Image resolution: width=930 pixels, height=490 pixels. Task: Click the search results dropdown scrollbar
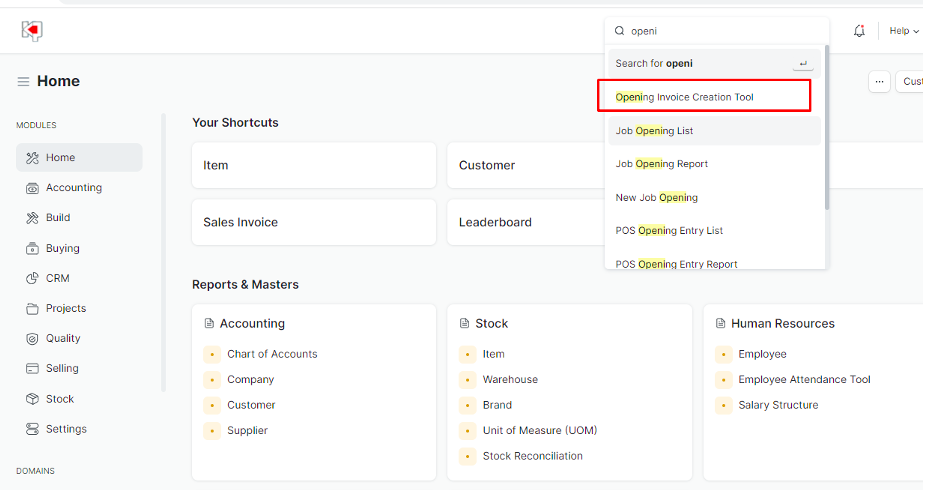826,130
